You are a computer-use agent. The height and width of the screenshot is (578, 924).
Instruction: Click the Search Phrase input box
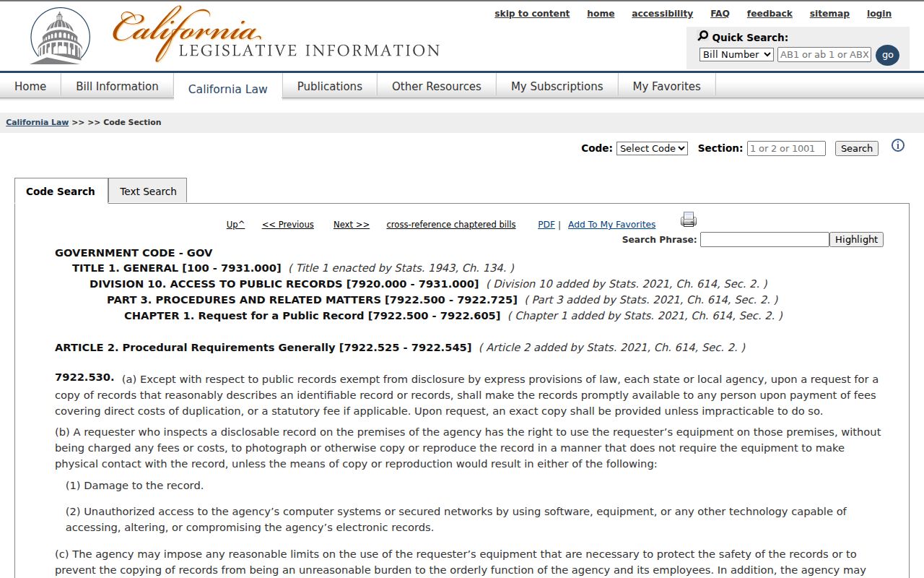[764, 239]
